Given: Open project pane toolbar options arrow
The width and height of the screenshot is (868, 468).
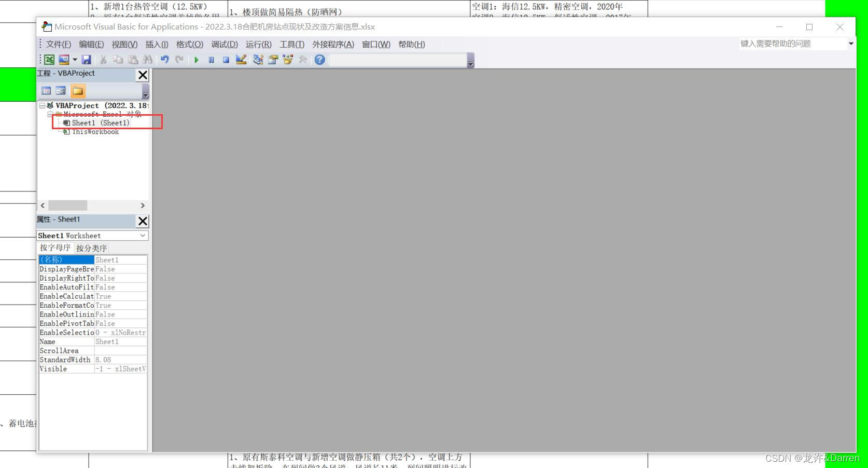Looking at the screenshot, I should [146, 91].
